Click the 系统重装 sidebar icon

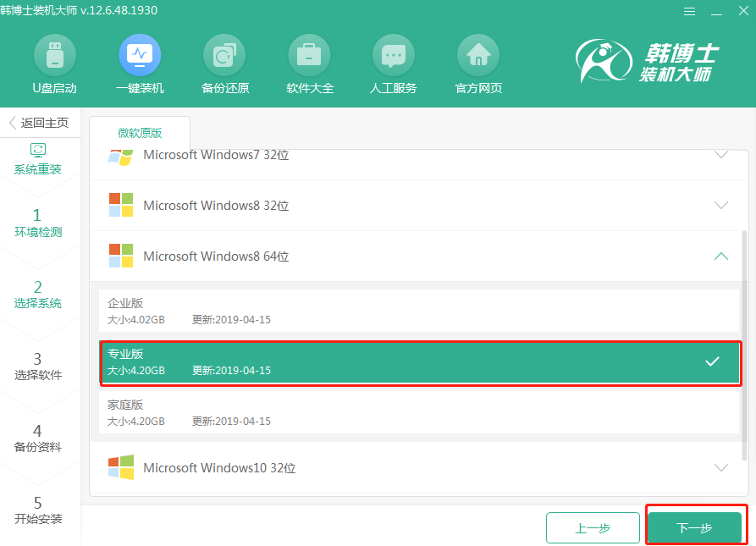coord(38,158)
